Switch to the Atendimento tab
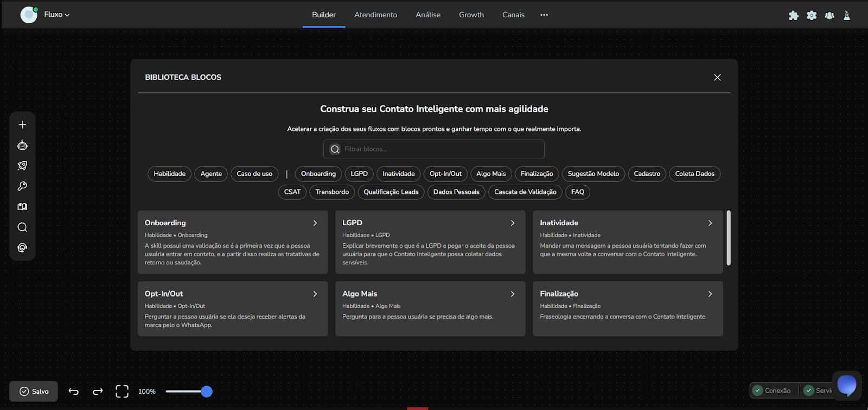868x410 pixels. (x=375, y=15)
